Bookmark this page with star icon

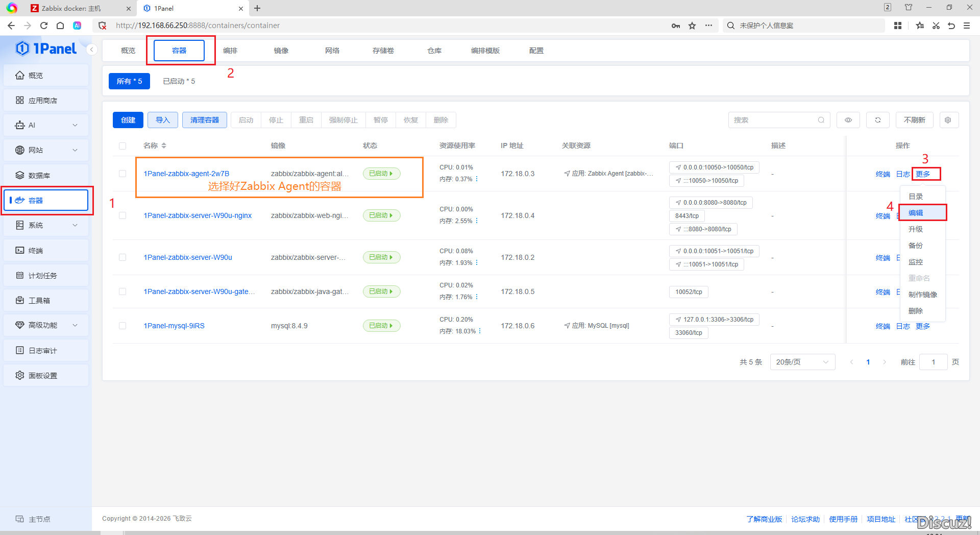(x=692, y=26)
